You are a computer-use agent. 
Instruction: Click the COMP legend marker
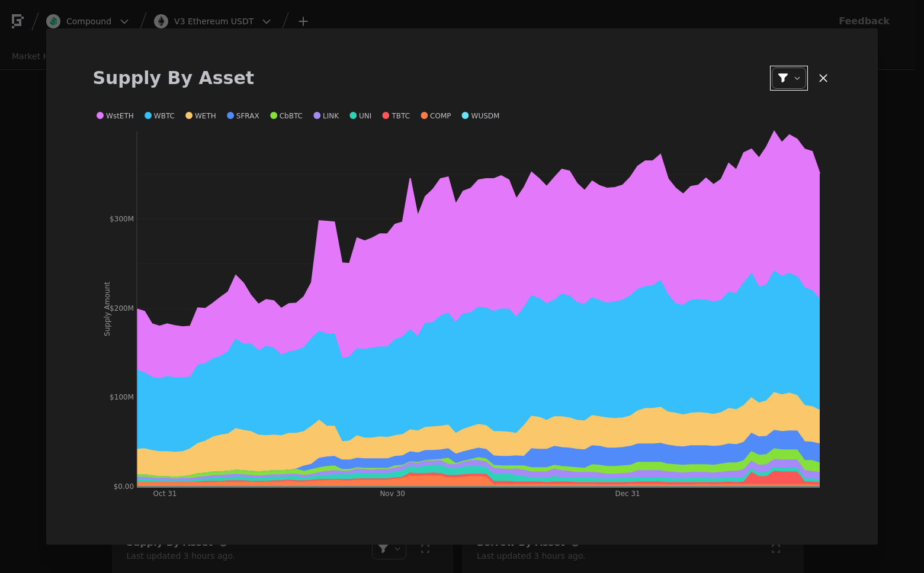(x=424, y=116)
